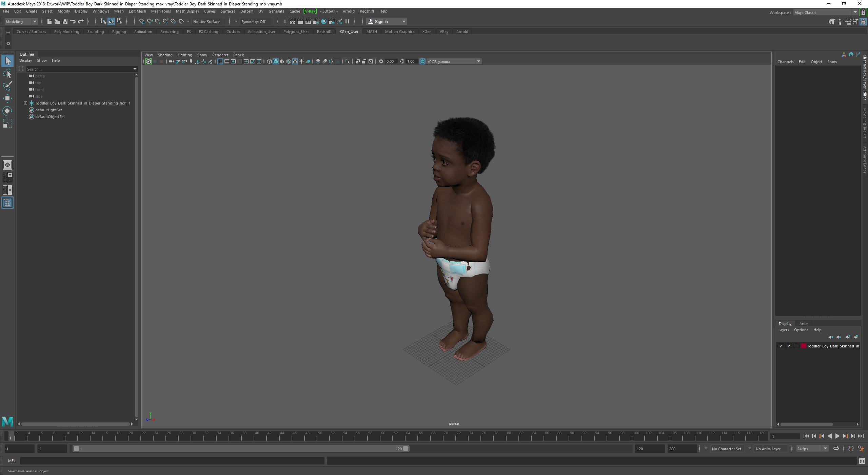
Task: Create a layer from selected objects
Action: (856, 337)
